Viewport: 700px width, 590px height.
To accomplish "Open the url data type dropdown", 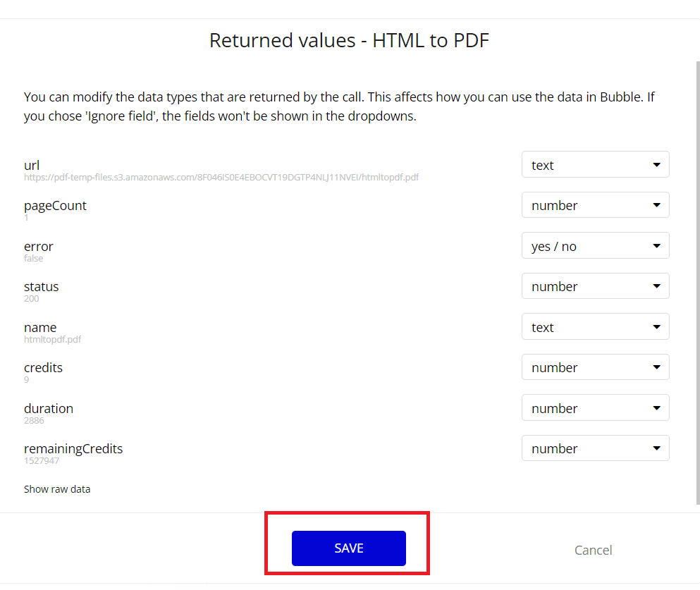I will (x=595, y=165).
